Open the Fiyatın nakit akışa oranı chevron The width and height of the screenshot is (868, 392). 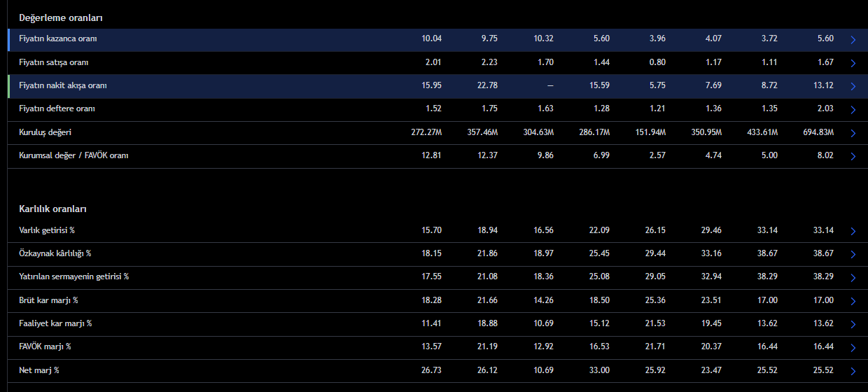853,86
